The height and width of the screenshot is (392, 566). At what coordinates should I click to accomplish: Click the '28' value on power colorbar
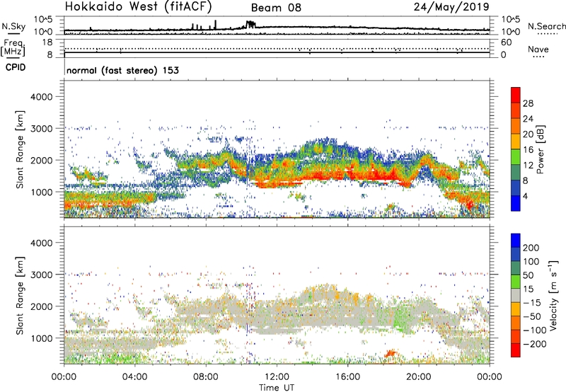pos(528,103)
